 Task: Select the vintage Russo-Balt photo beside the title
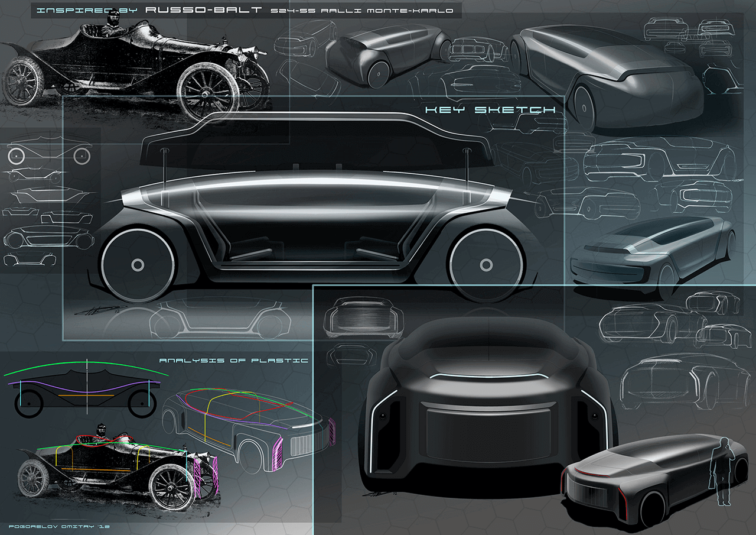click(x=136, y=65)
